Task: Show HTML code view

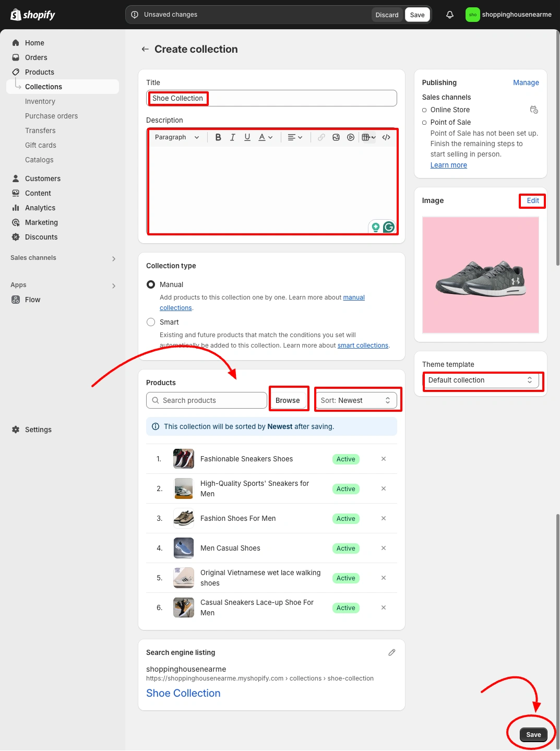Action: 386,137
